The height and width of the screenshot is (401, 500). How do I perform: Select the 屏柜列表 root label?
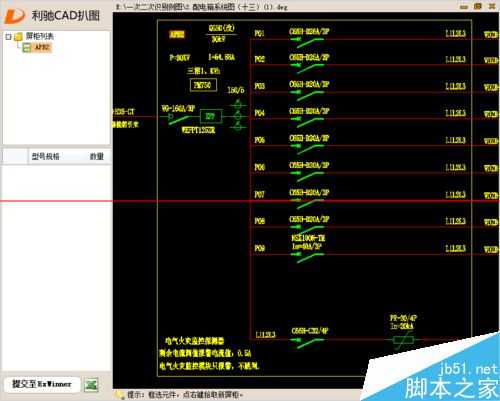point(40,36)
